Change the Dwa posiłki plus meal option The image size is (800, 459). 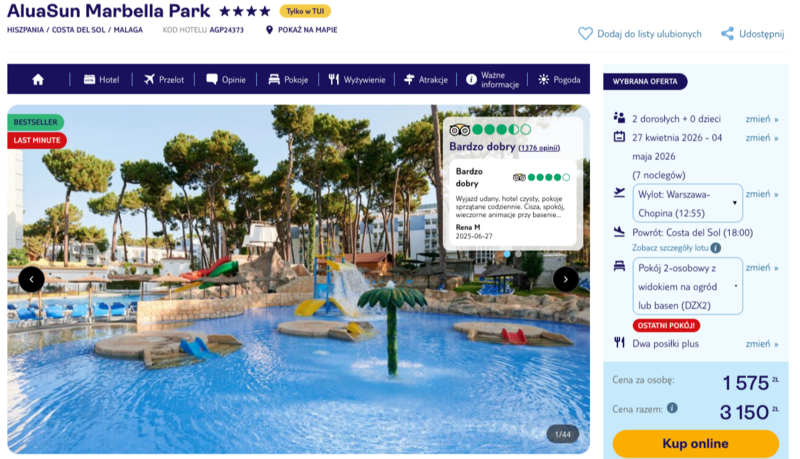click(x=762, y=344)
